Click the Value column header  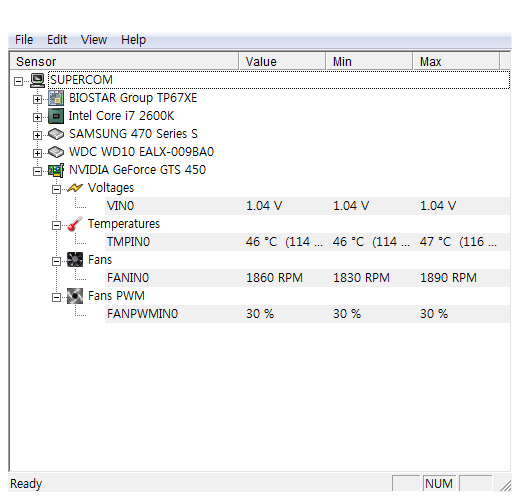click(282, 61)
